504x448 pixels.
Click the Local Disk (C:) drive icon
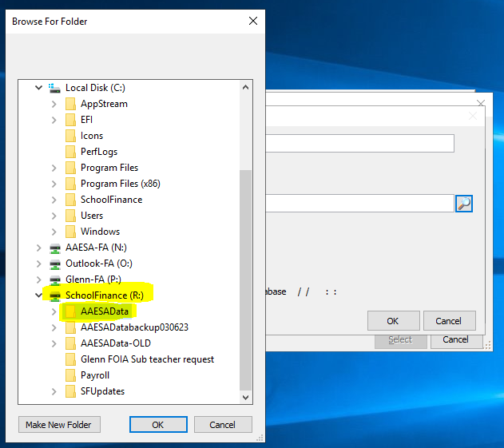[x=54, y=88]
